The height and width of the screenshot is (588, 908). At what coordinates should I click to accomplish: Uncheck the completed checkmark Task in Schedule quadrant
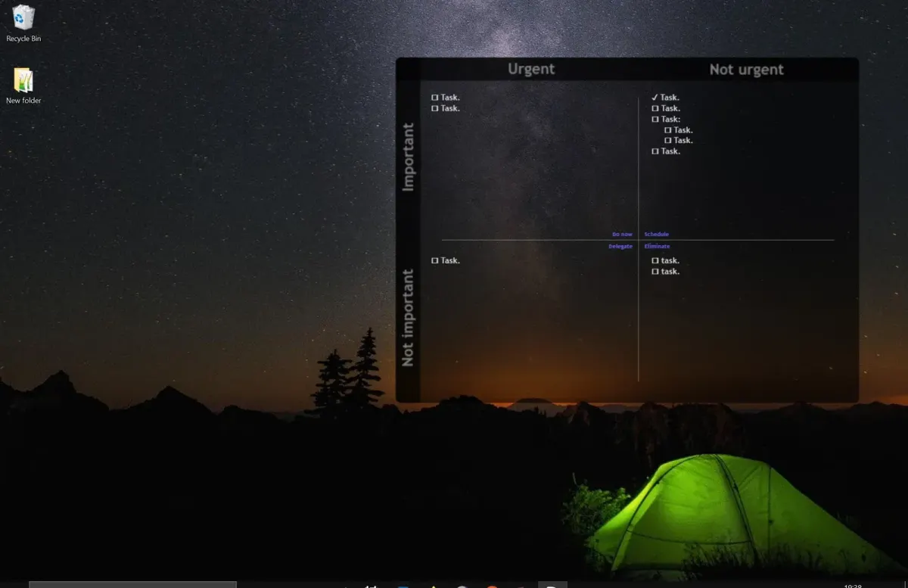(655, 98)
